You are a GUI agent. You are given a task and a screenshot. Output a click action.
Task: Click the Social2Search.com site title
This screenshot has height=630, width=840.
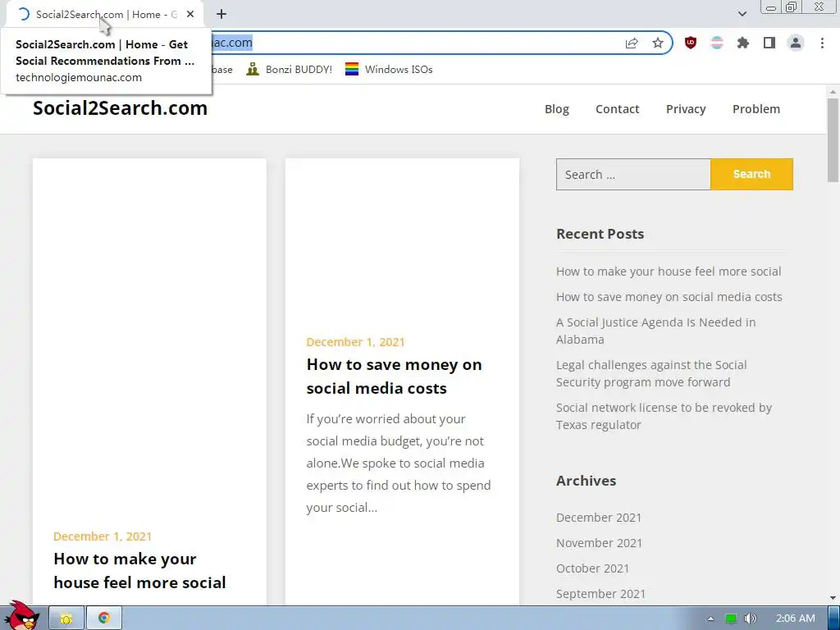tap(120, 108)
